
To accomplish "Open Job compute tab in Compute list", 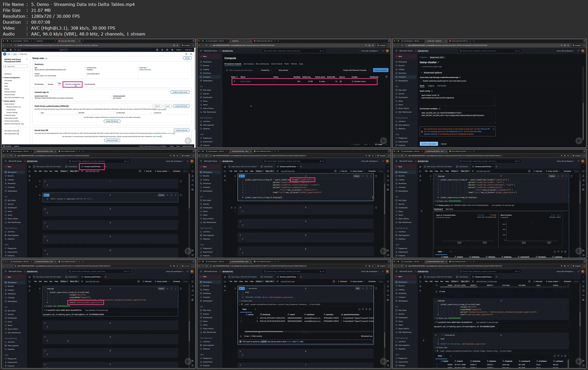I will (x=248, y=64).
